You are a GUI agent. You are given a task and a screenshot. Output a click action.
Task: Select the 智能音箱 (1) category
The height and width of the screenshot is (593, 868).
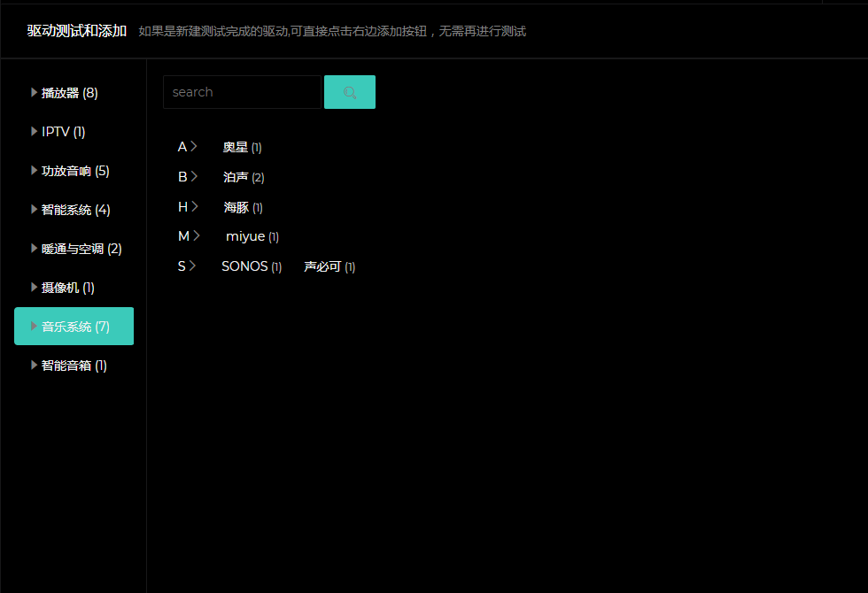[x=74, y=366]
